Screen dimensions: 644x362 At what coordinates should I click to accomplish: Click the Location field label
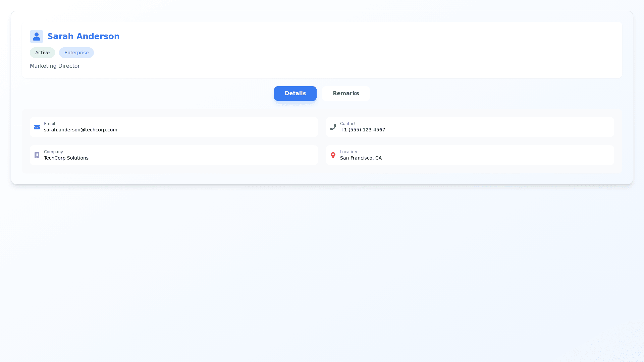tap(348, 152)
